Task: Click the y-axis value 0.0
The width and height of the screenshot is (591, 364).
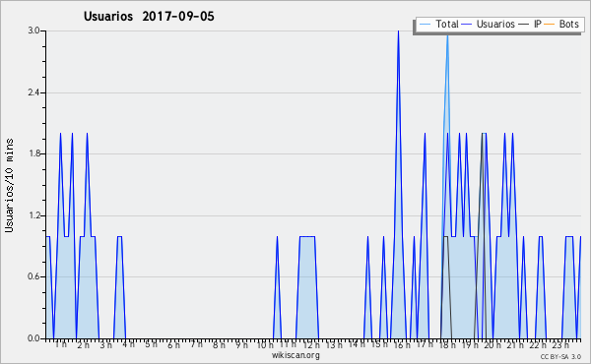Action: (33, 338)
